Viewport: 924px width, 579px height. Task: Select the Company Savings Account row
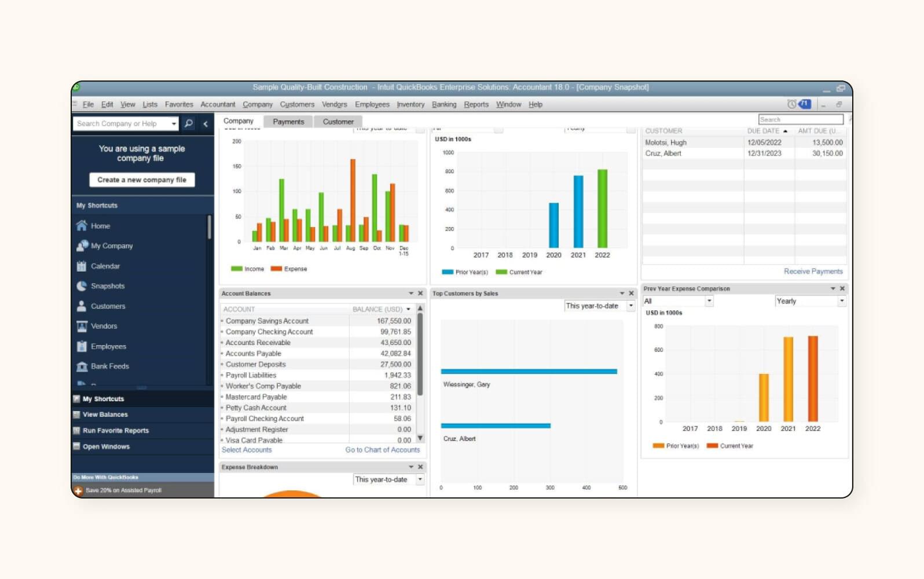317,321
